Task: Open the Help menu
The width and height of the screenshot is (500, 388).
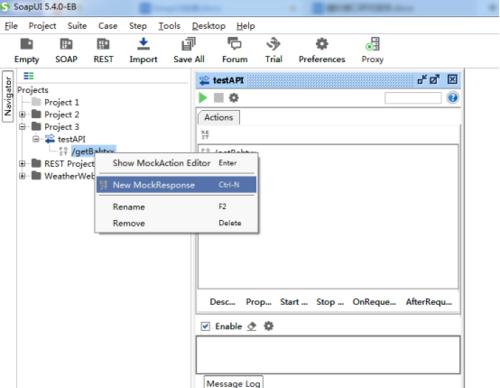Action: 246,26
